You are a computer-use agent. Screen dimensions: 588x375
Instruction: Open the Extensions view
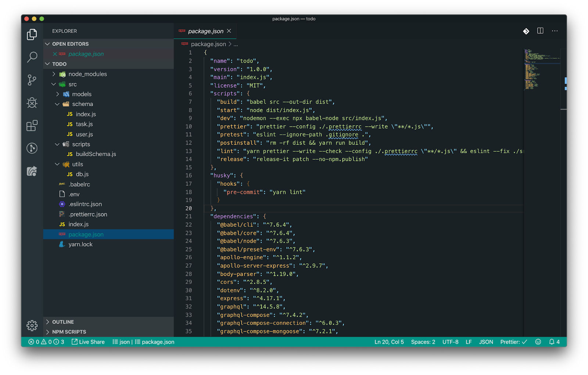pyautogui.click(x=32, y=126)
